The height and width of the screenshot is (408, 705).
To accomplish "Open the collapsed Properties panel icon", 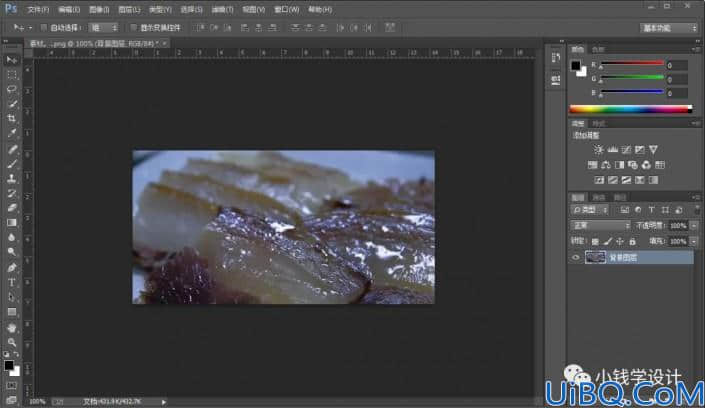I will coord(556,80).
